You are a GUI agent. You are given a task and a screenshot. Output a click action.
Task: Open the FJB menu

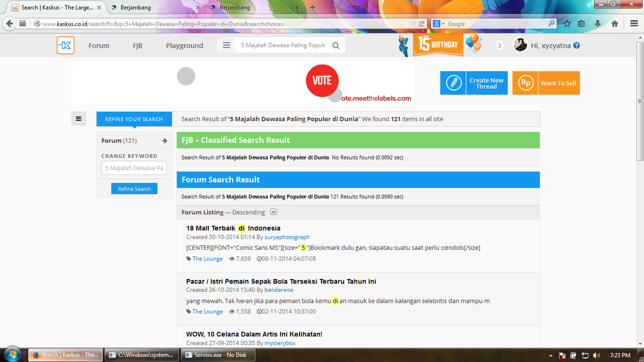[137, 45]
